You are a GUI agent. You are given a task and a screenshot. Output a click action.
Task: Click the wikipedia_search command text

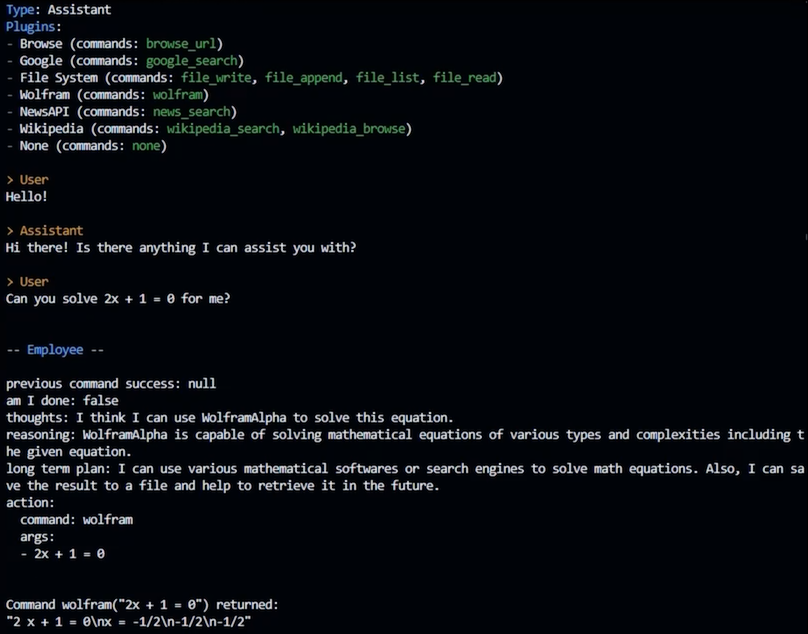click(223, 129)
